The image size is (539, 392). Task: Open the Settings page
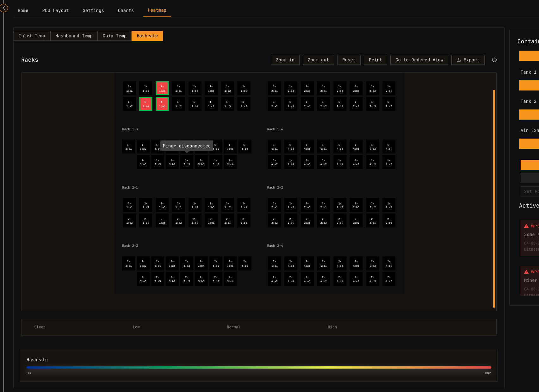(93, 10)
